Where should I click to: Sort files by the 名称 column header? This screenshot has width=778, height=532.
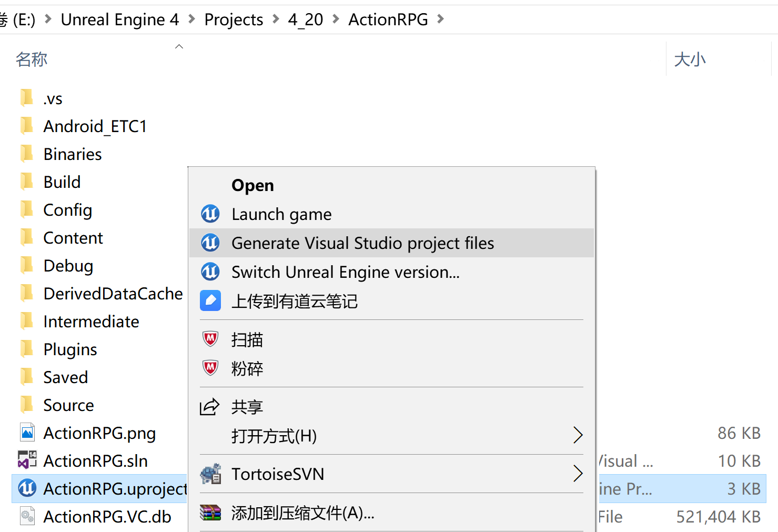(x=32, y=59)
